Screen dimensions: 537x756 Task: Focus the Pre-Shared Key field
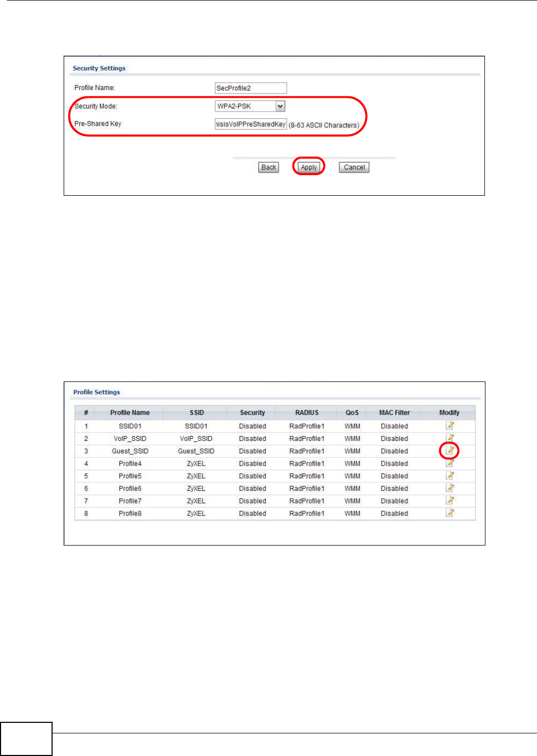(x=251, y=124)
